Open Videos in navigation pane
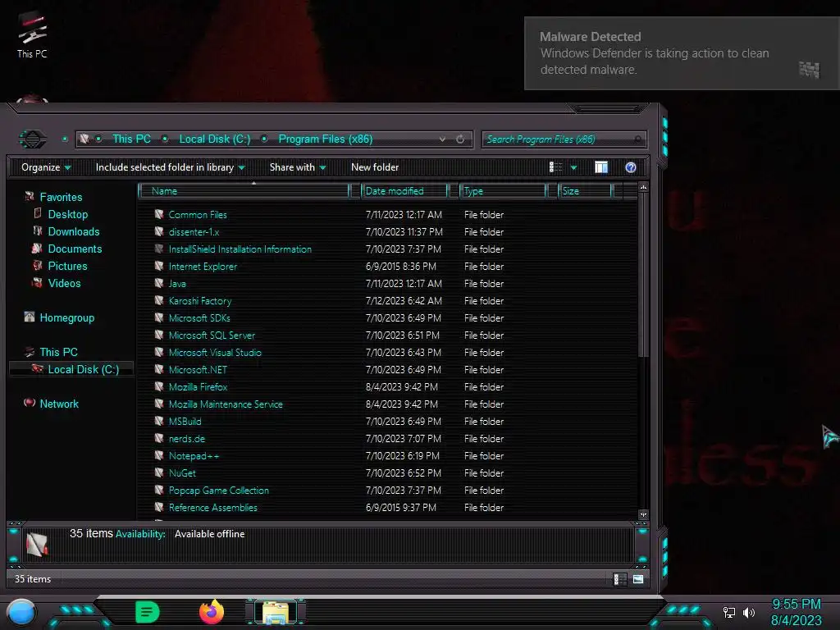 (64, 283)
